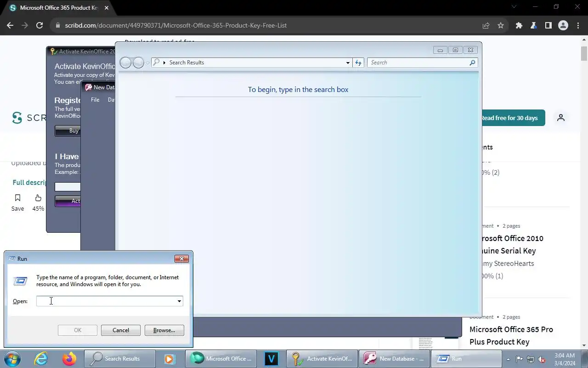
Task: Click the pinned extension flask icon in Chrome
Action: pos(534,25)
